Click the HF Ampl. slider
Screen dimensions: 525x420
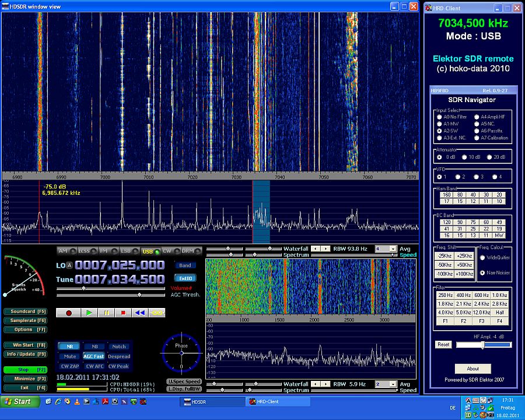click(x=483, y=345)
